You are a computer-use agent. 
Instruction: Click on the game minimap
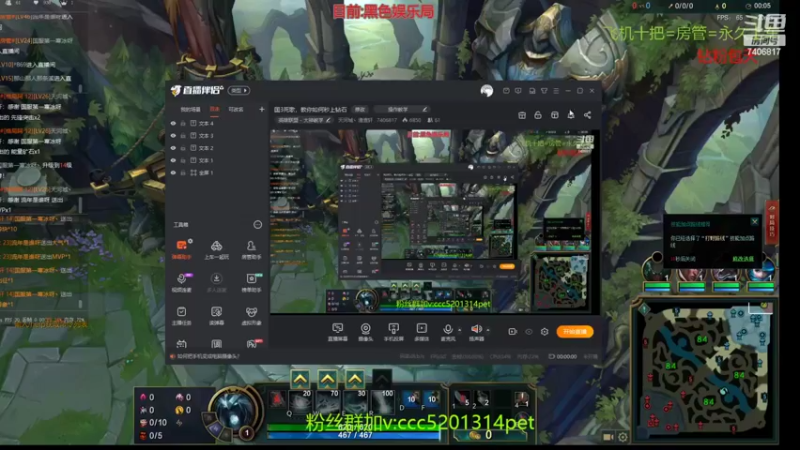pyautogui.click(x=704, y=369)
